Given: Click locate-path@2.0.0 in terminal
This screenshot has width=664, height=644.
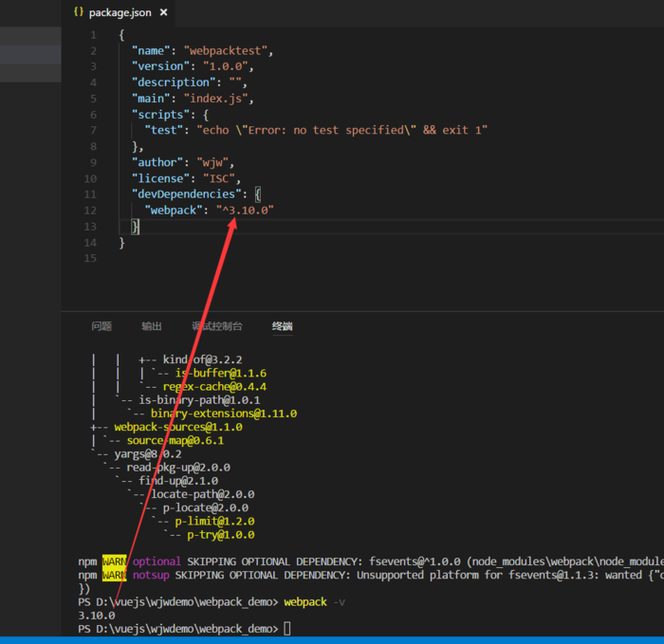Looking at the screenshot, I should (203, 494).
